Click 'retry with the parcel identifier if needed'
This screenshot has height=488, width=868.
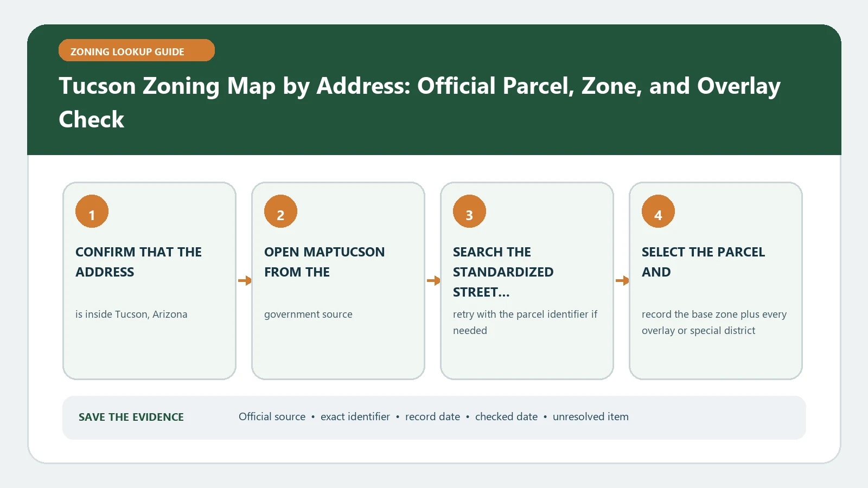(x=525, y=323)
